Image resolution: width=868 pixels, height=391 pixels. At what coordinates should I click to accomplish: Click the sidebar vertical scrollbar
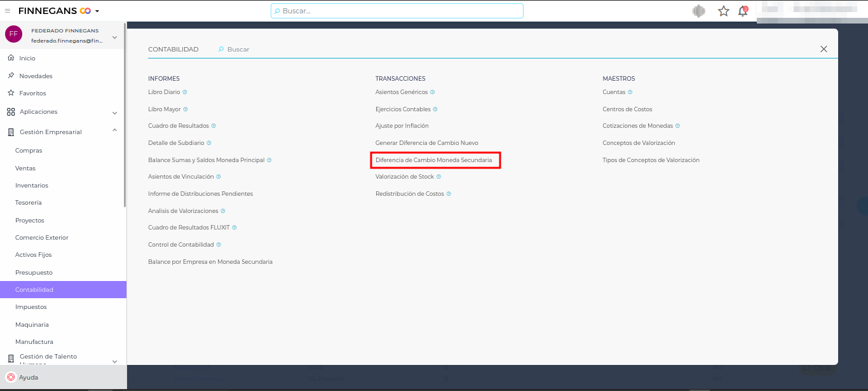click(x=125, y=114)
